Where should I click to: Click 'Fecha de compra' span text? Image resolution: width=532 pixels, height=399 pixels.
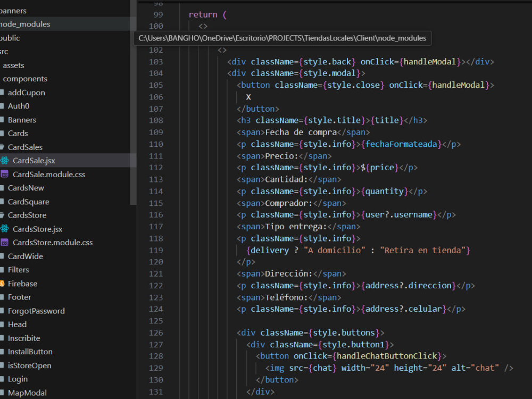pos(301,132)
